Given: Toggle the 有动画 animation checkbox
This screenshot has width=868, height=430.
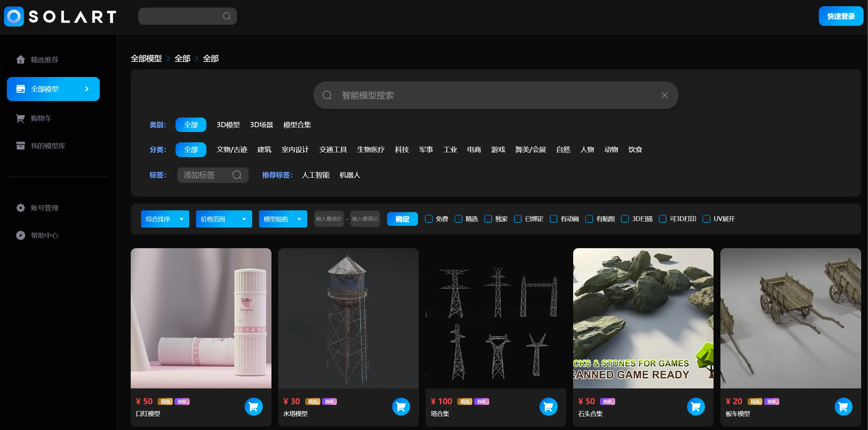Looking at the screenshot, I should (x=554, y=219).
